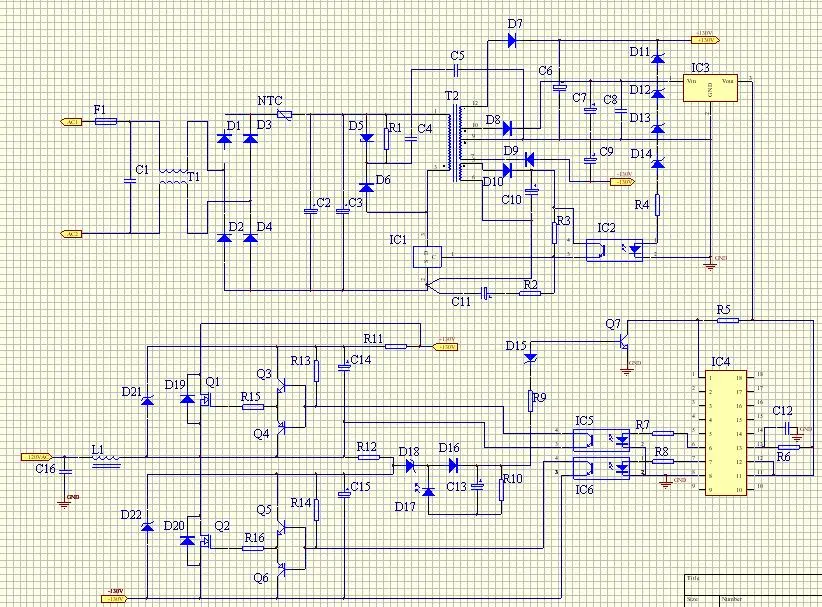
Task: Click resistor R11 symbol
Action: click(395, 346)
